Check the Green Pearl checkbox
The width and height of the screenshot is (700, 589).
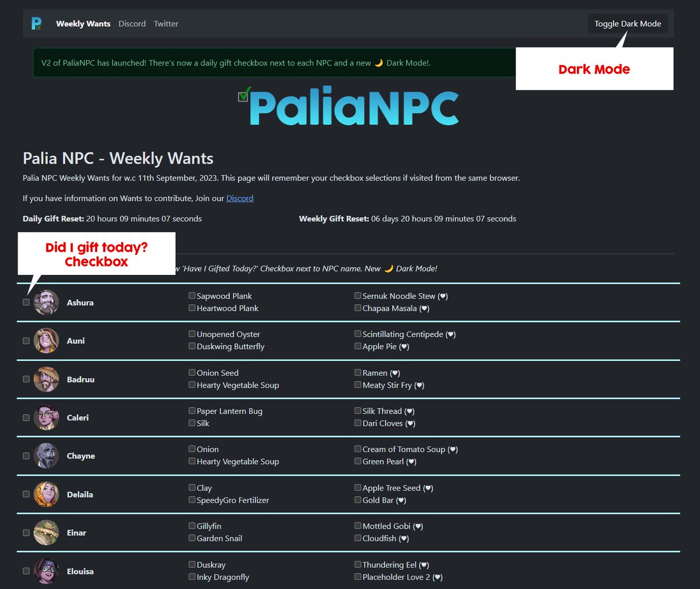tap(358, 461)
